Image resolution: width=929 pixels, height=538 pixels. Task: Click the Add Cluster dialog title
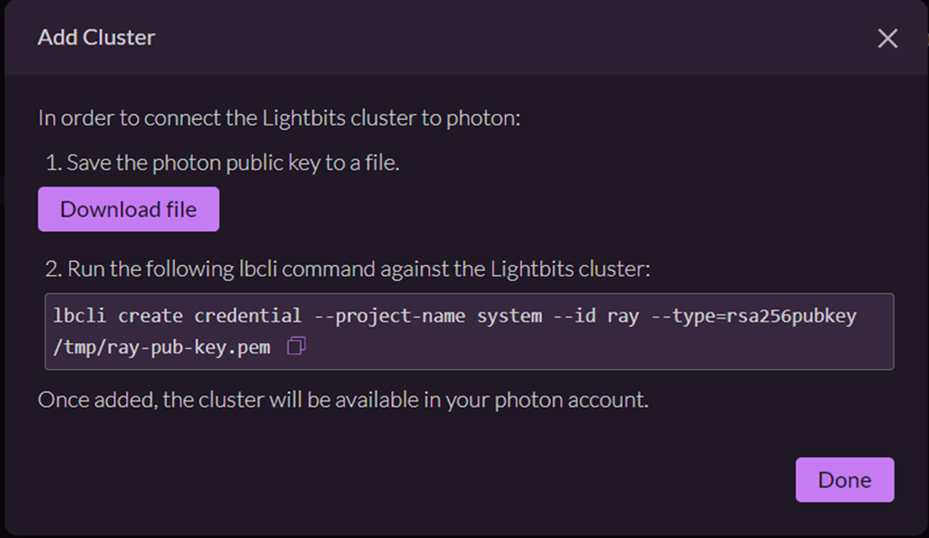pyautogui.click(x=97, y=37)
